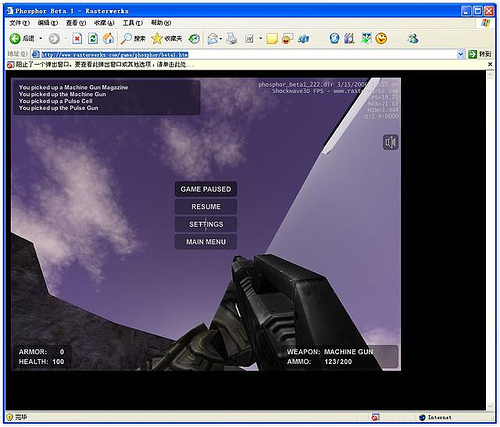Open the 帮助(H) menu
Screen dimensions: 500x427
tap(161, 23)
